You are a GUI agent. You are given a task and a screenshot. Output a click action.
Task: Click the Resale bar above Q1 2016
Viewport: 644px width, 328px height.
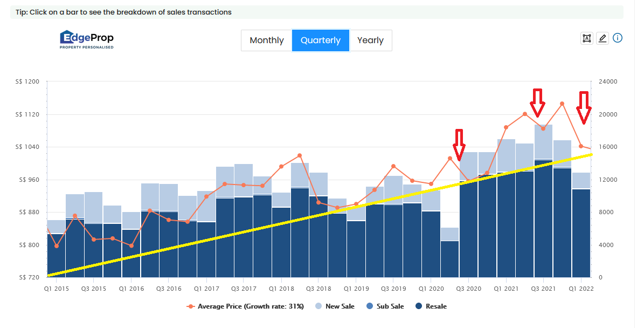click(131, 254)
